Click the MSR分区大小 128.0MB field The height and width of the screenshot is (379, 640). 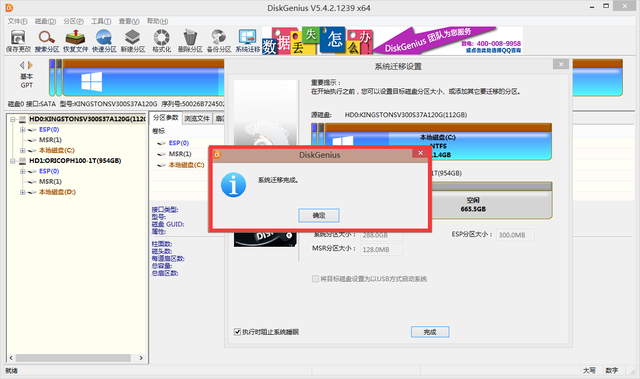[381, 249]
